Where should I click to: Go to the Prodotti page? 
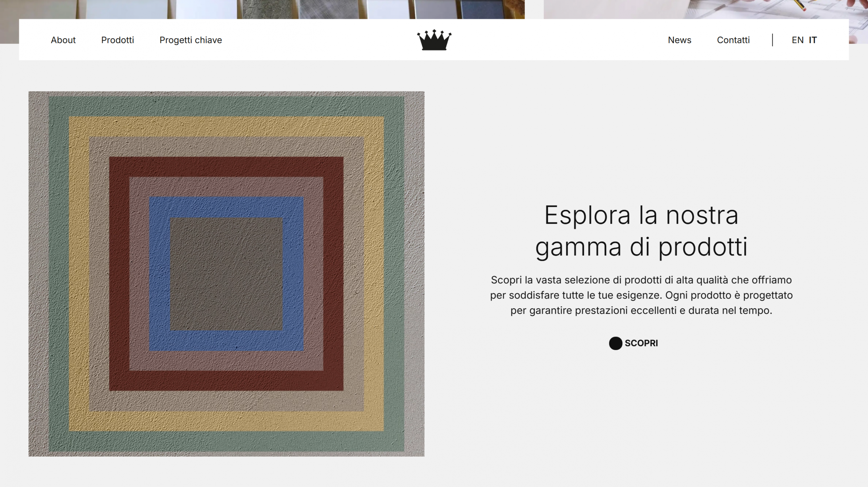pos(117,40)
